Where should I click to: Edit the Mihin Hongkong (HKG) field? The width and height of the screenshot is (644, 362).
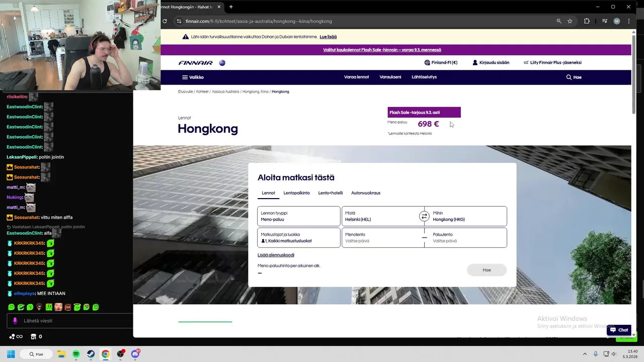(468, 216)
